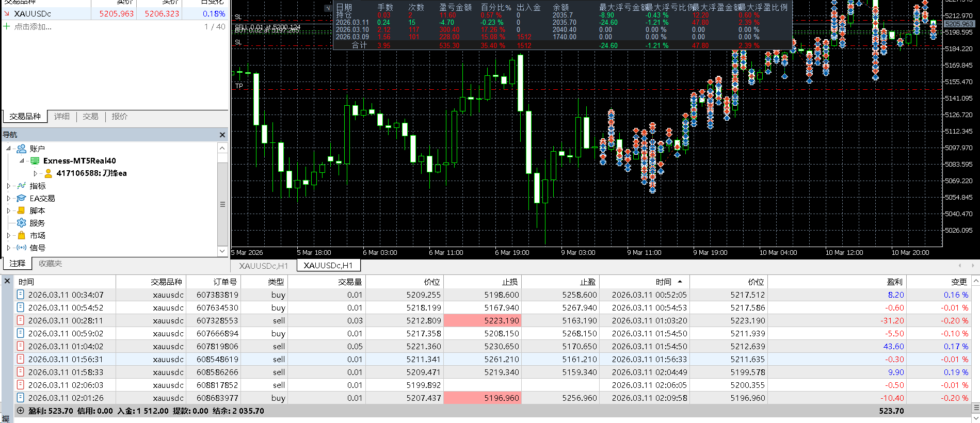Click the highlighted stop loss cell 5223.190
Image resolution: width=980 pixels, height=423 pixels.
[483, 320]
